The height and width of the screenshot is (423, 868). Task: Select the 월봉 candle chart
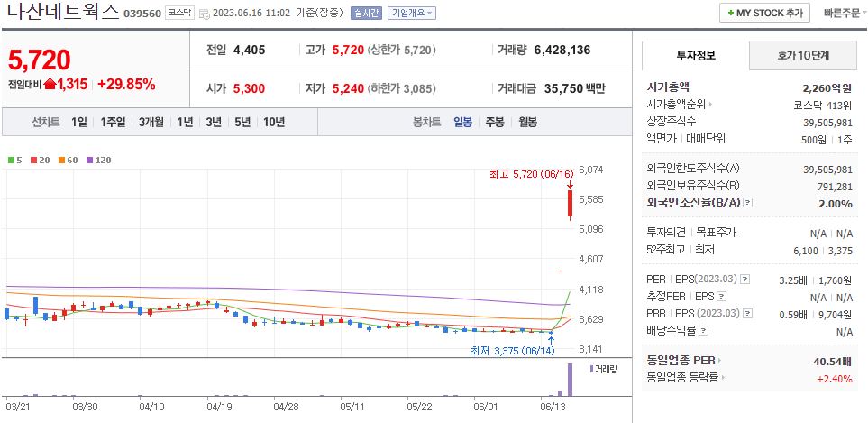tap(527, 123)
